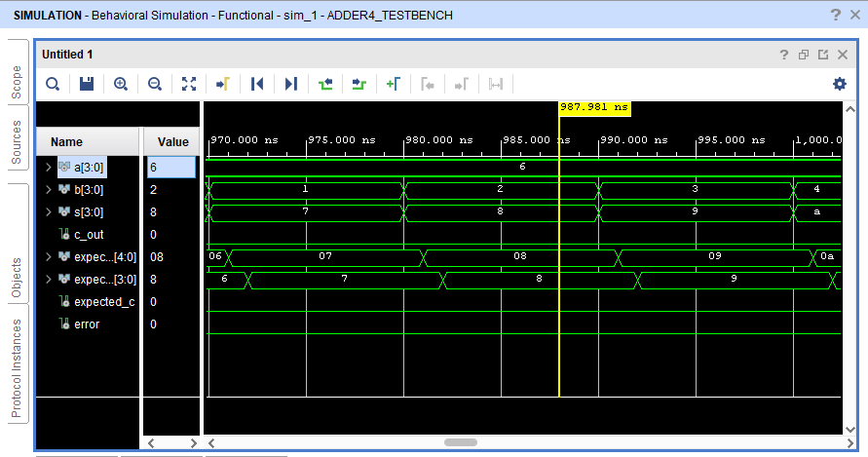Viewport: 868px width, 457px height.
Task: Click the Name column header
Action: pyautogui.click(x=88, y=142)
